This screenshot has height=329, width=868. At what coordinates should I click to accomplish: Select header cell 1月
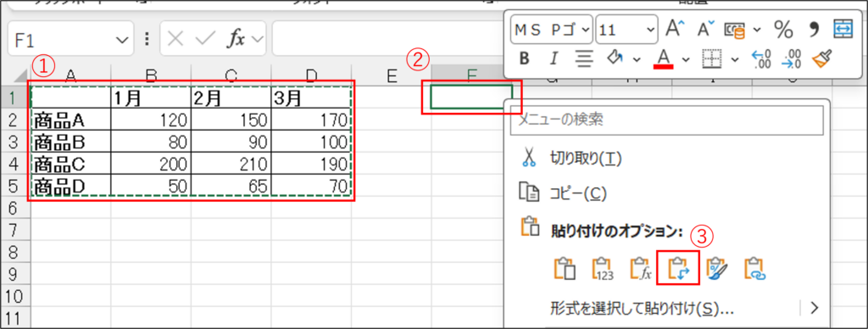pos(151,98)
